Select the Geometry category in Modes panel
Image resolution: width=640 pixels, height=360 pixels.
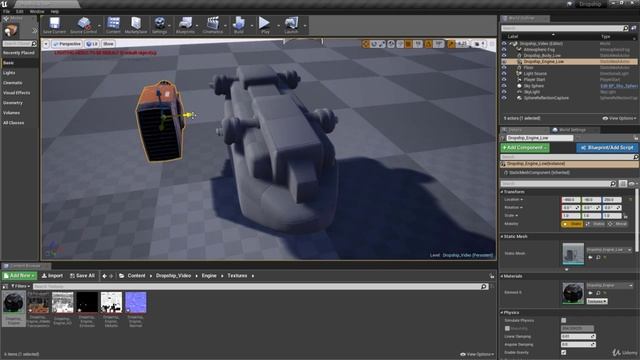pos(13,103)
